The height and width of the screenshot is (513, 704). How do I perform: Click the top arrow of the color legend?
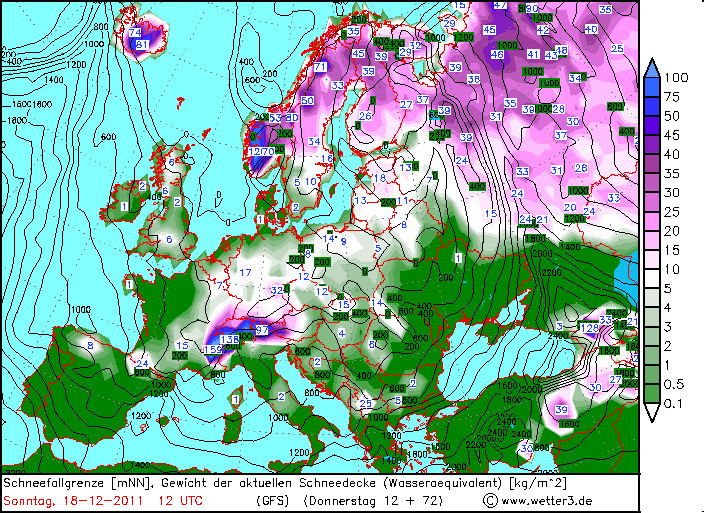[651, 68]
